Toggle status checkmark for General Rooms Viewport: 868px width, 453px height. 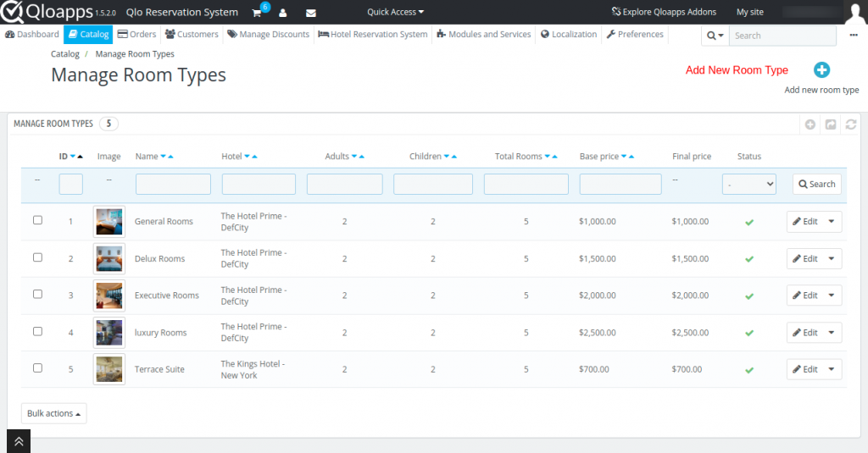748,222
